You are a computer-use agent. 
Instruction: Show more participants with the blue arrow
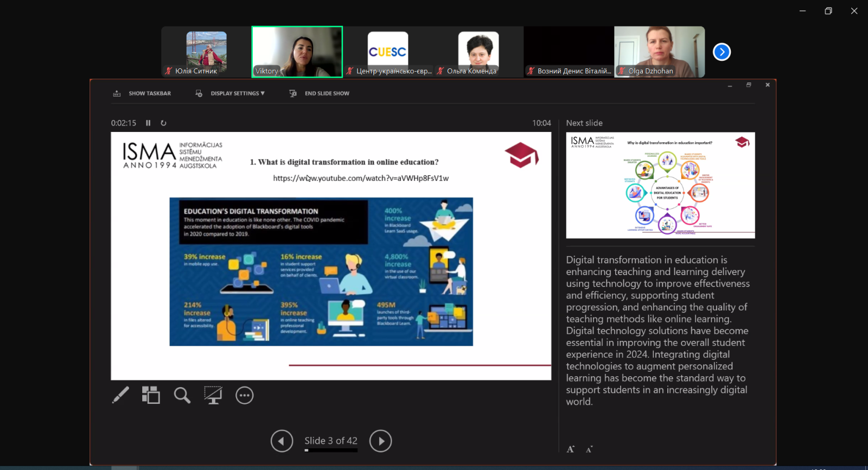tap(722, 52)
